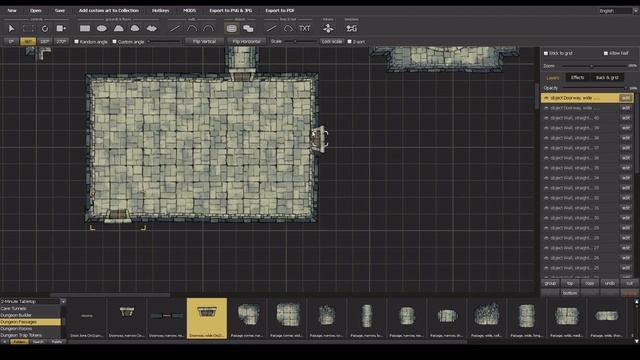Screen dimensions: 640x360
Task: Set rotation to 90 degrees
Action: (28, 42)
